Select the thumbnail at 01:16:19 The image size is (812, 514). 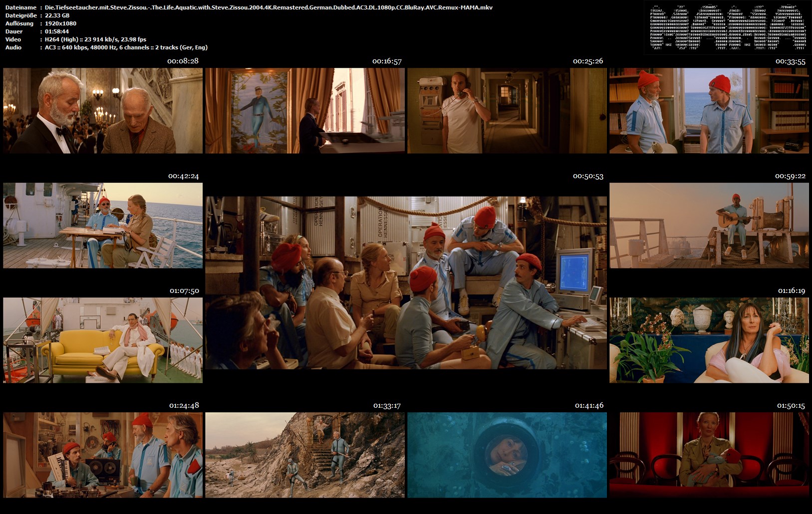click(709, 340)
